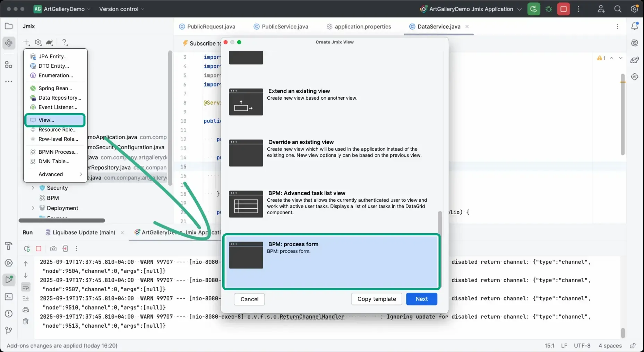Viewport: 644px width, 352px height.
Task: Open the Terminal tool window icon
Action: 9,297
